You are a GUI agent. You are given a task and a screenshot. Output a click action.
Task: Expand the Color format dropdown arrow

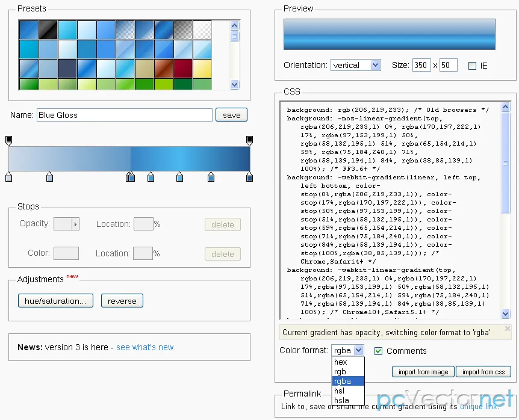[358, 350]
